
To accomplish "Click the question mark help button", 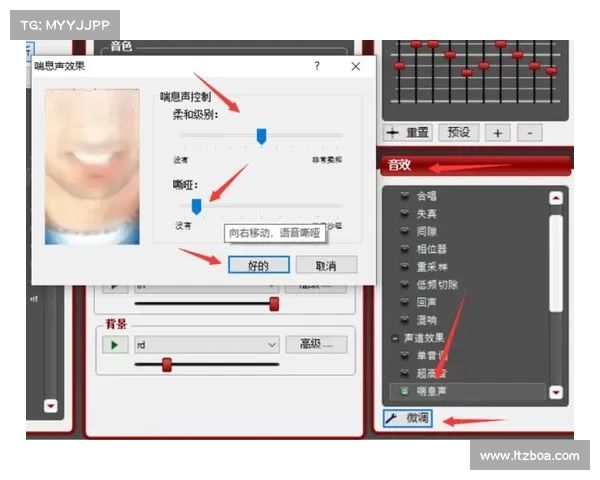I will (x=317, y=66).
